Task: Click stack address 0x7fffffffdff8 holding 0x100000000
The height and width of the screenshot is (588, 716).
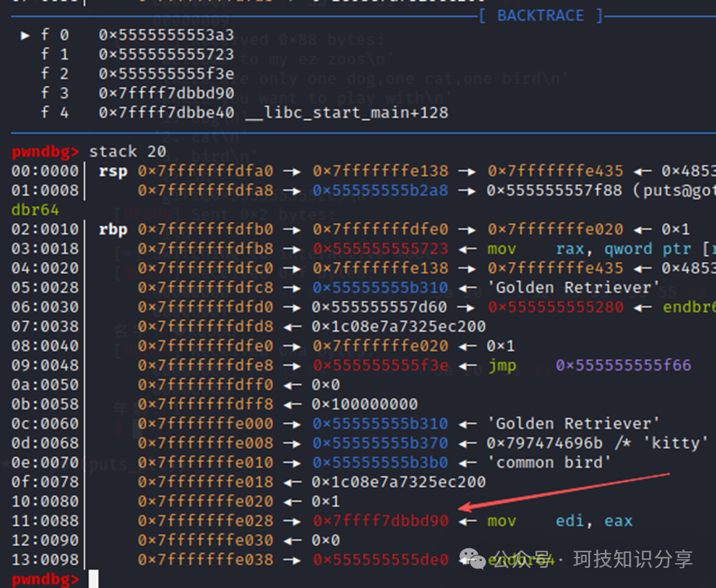Action: click(205, 404)
